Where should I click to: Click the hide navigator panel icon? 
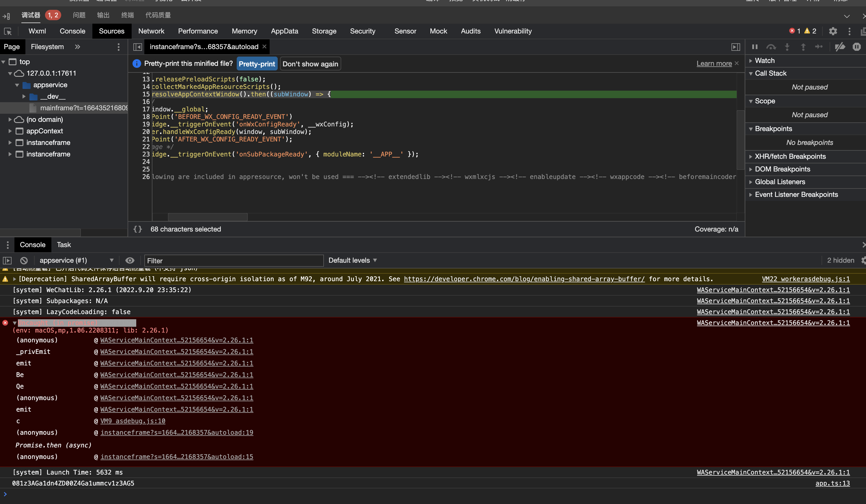tap(137, 47)
